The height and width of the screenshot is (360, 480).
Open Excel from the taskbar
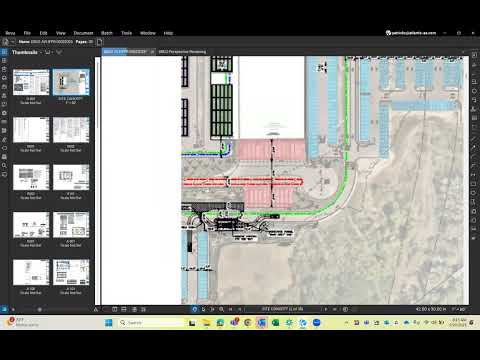pos(275,323)
